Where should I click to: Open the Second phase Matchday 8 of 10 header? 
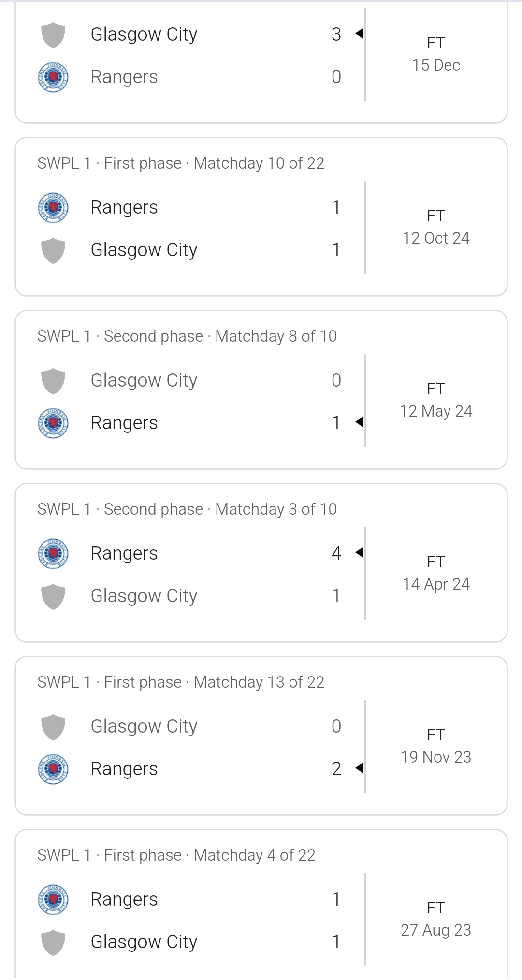point(187,336)
